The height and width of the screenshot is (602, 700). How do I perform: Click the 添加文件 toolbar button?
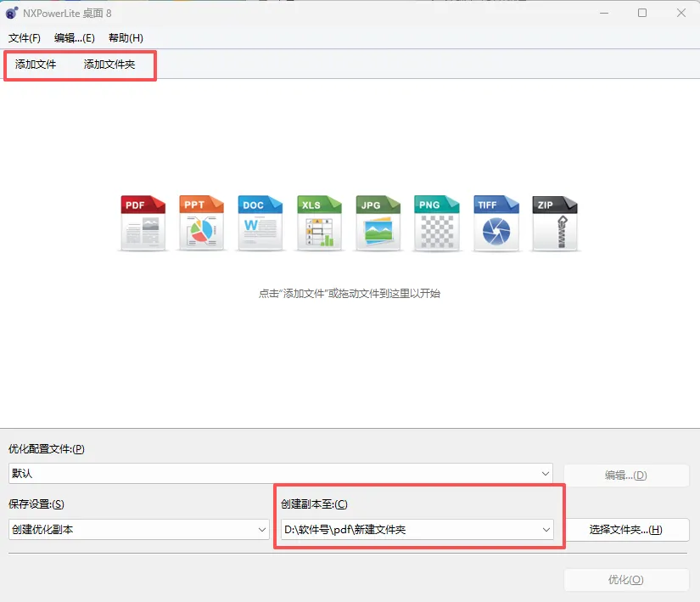[x=36, y=65]
